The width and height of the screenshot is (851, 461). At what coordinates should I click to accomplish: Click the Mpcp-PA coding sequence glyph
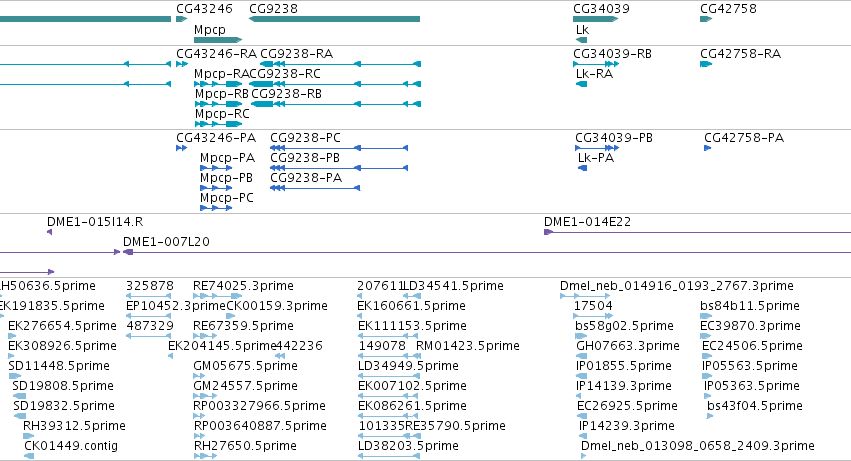pos(216,168)
